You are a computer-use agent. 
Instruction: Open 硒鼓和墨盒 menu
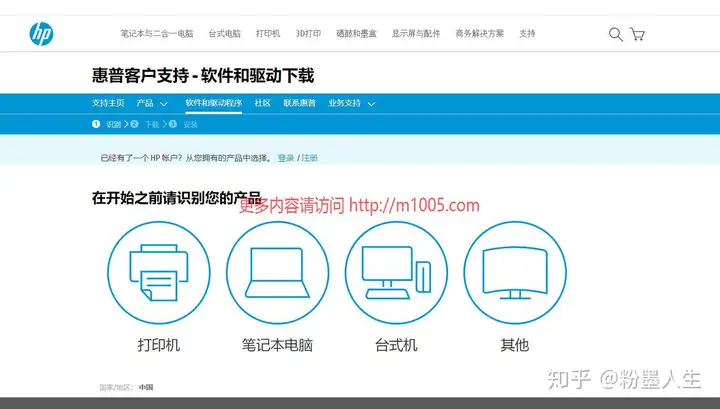click(356, 34)
